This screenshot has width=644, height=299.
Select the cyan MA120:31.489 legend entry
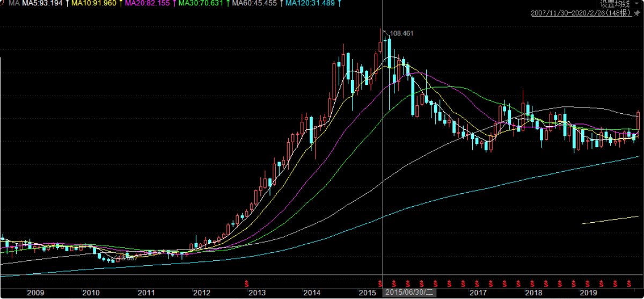click(x=310, y=3)
